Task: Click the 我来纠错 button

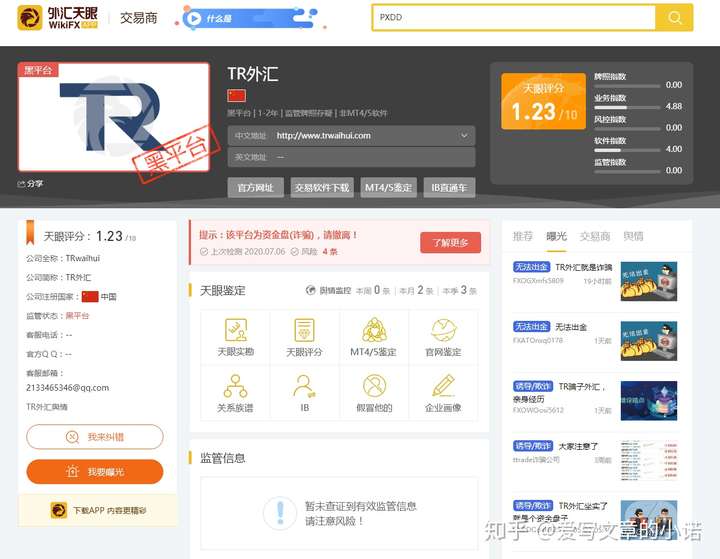Action: tap(95, 436)
